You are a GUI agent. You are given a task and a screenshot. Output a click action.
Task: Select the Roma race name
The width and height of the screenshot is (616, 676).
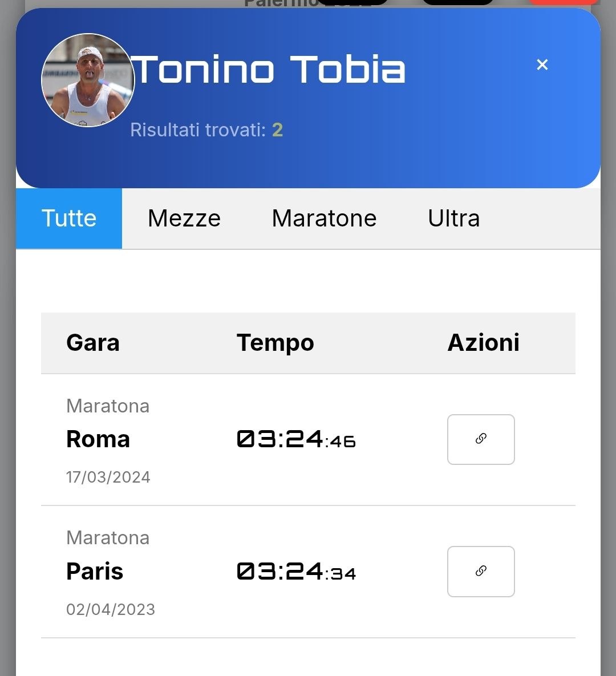pos(98,439)
